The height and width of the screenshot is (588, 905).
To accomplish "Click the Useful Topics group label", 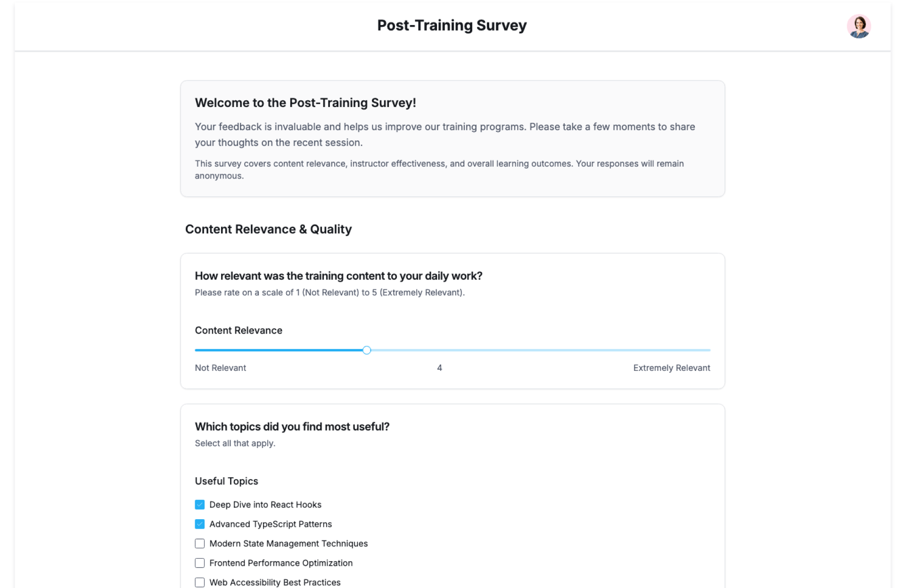I will click(x=226, y=481).
